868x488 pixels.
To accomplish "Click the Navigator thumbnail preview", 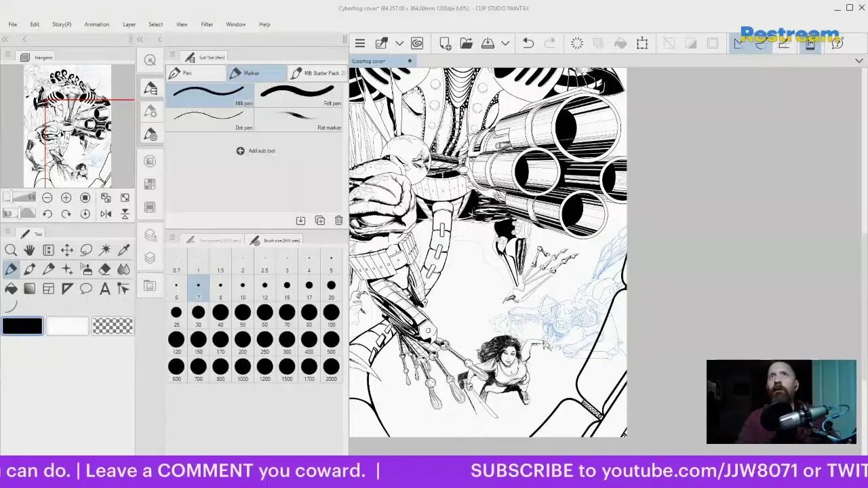I will 68,126.
